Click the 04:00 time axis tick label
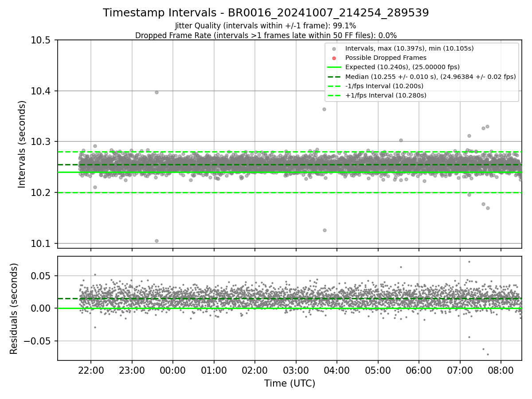Screen dimensions: 532x399 coord(337,369)
